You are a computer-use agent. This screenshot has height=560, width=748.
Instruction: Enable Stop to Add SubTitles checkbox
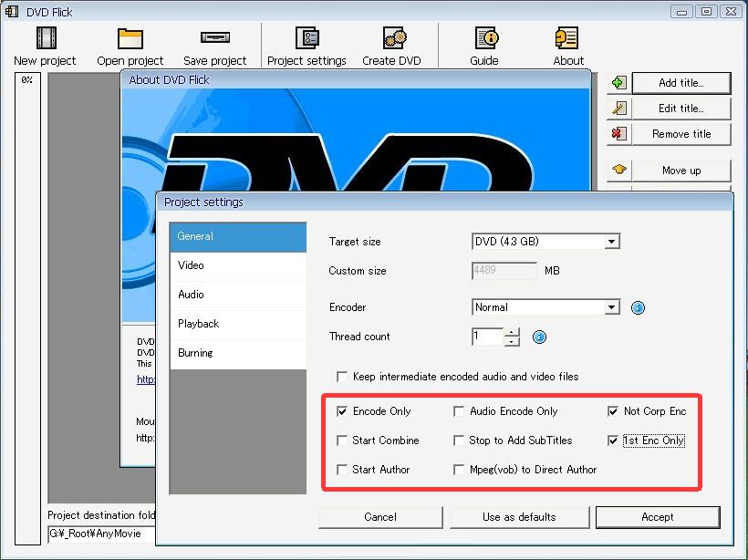point(459,441)
